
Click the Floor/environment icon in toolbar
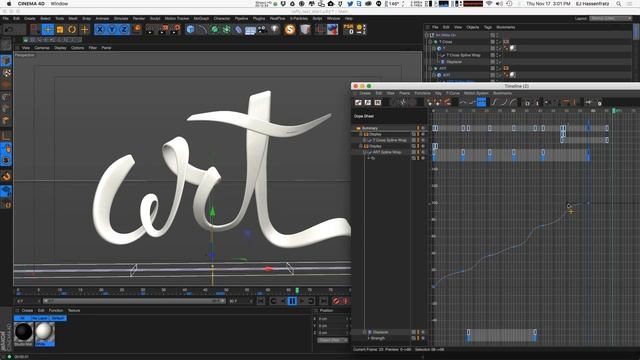pyautogui.click(x=250, y=30)
